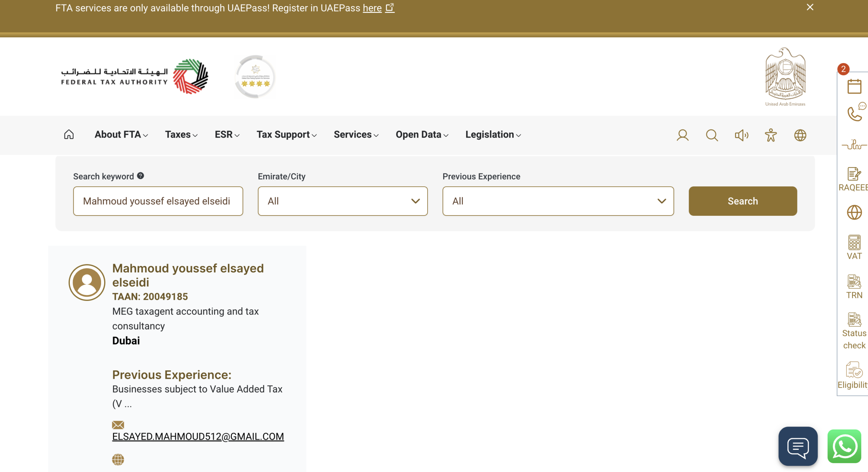Click the United Arab Emirates emblem
The height and width of the screenshot is (472, 868).
(x=785, y=77)
